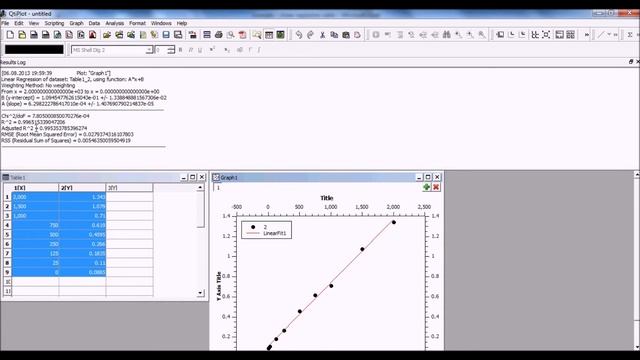The image size is (640, 360).
Task: Select row 4 header in Table1
Action: point(7,225)
